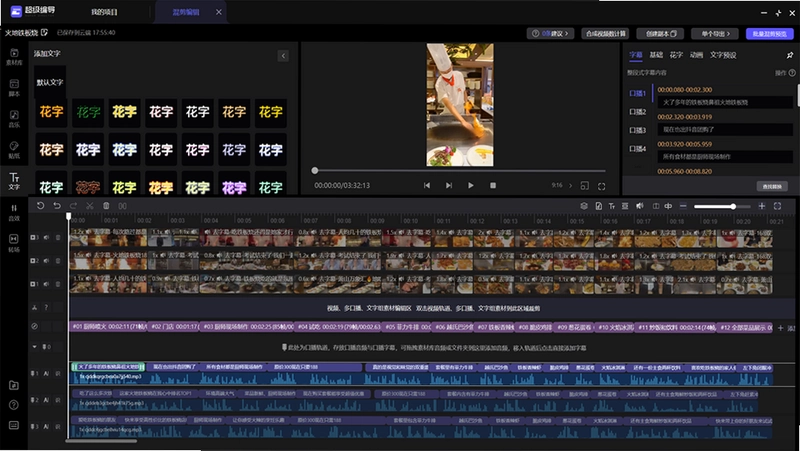
Task: Pin the subtitle properties panel
Action: pyautogui.click(x=790, y=55)
